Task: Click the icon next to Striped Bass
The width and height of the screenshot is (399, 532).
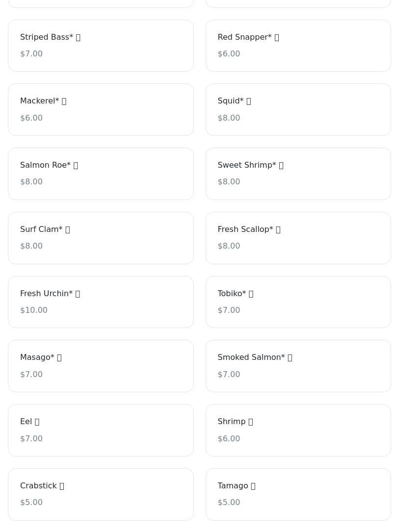Action: pyautogui.click(x=78, y=37)
